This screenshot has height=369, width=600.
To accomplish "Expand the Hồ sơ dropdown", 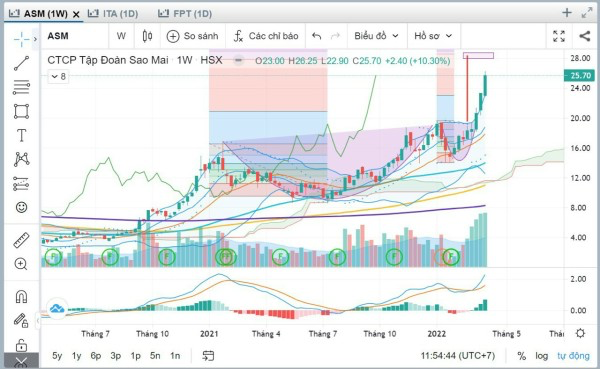I will (434, 36).
